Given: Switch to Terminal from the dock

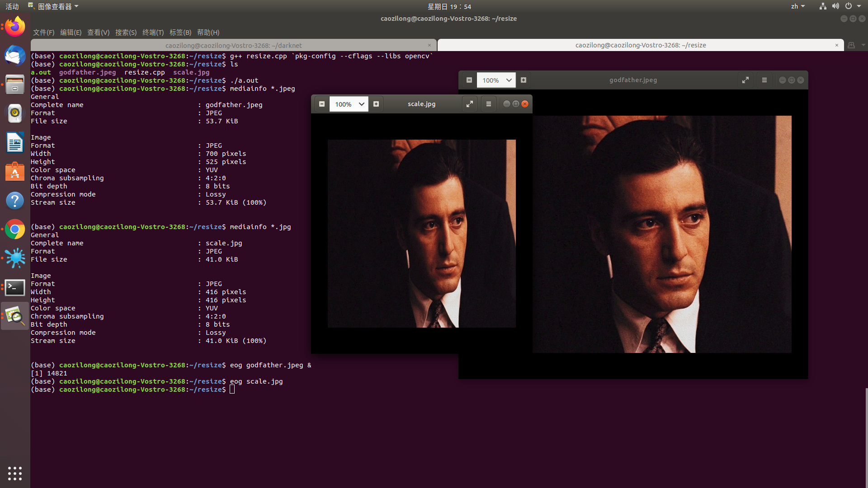Looking at the screenshot, I should coord(15,287).
